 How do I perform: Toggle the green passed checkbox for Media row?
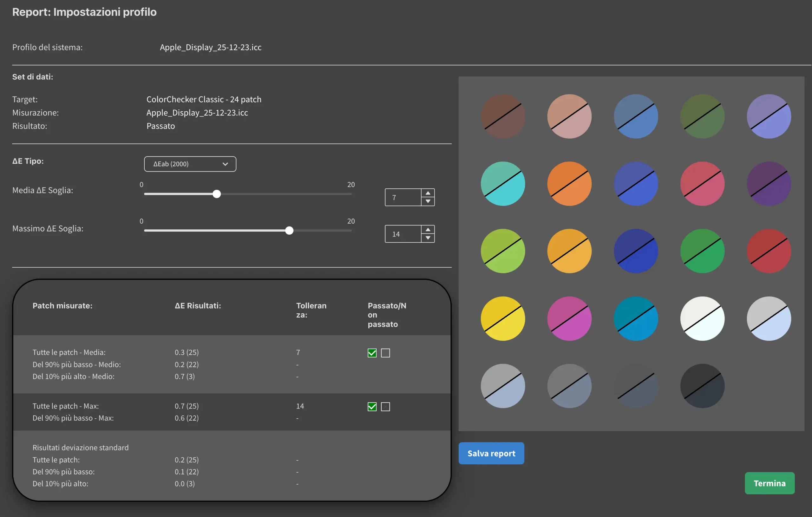pyautogui.click(x=372, y=353)
